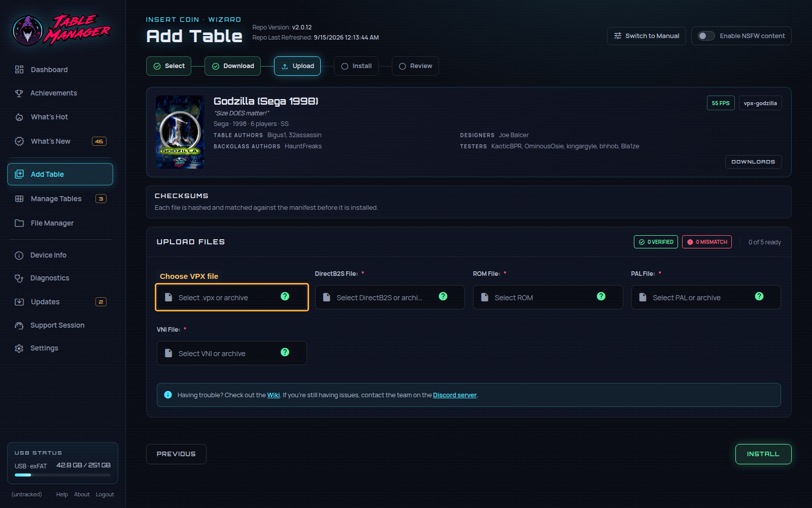Open help icon for DirectB2S file

click(443, 296)
